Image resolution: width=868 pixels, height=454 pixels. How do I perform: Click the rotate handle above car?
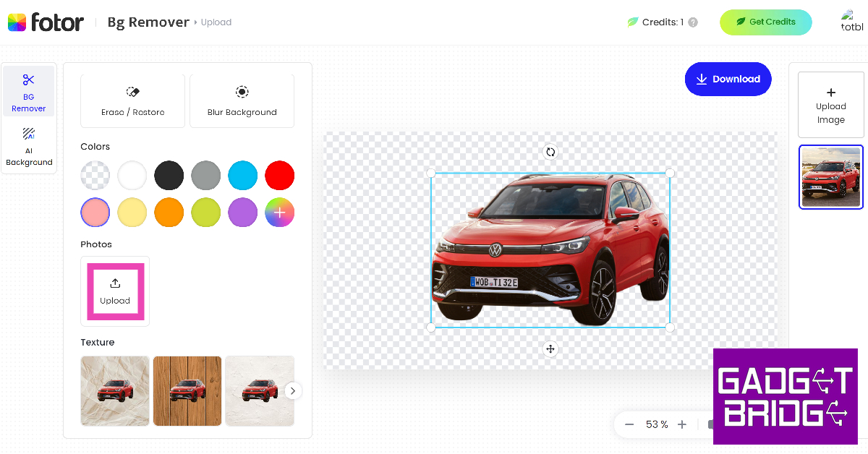point(550,152)
